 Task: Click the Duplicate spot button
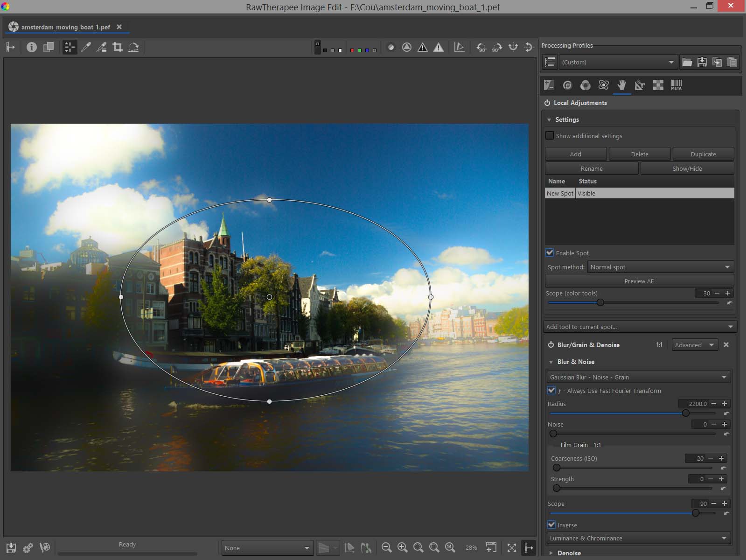coord(703,154)
